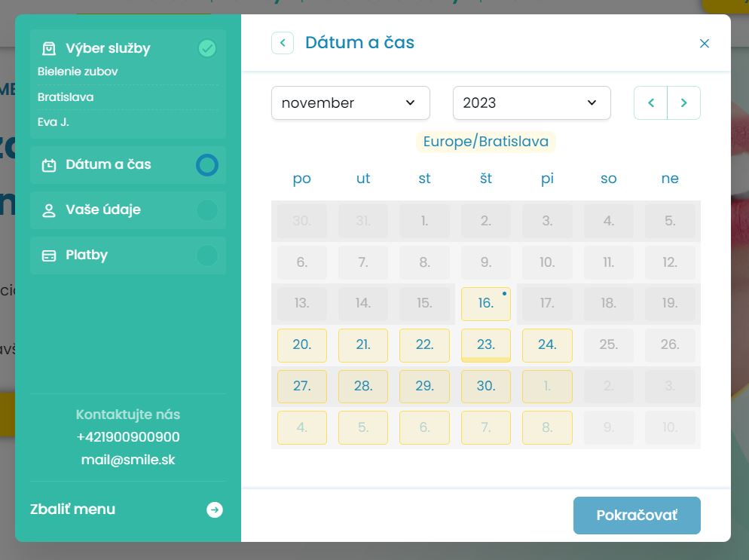This screenshot has width=749, height=560.
Task: Click the blue circle indicator on Dátum a čas
Action: [206, 165]
